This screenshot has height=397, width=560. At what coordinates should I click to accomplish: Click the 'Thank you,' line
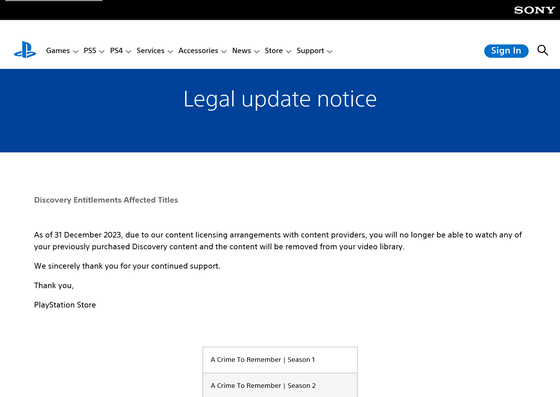tap(54, 285)
